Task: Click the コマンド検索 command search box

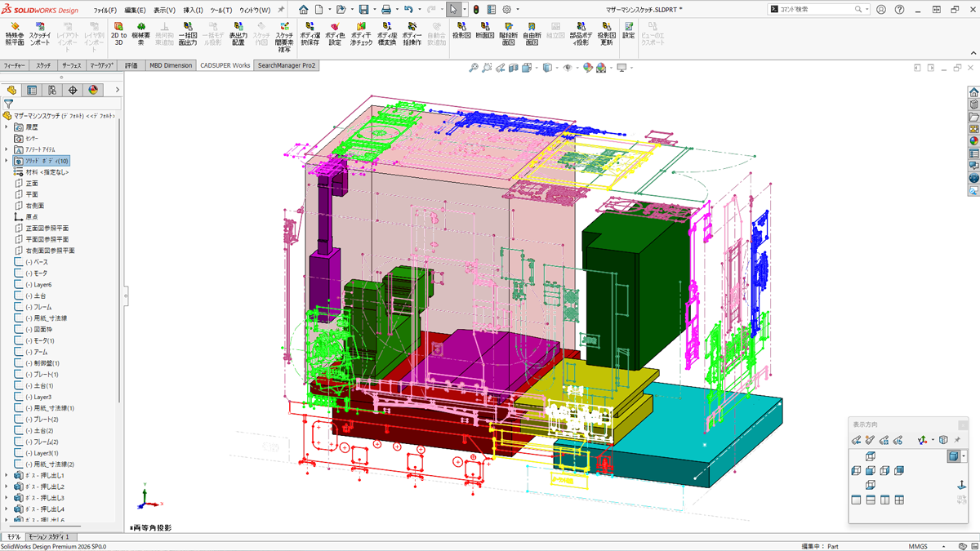Action: click(x=817, y=10)
